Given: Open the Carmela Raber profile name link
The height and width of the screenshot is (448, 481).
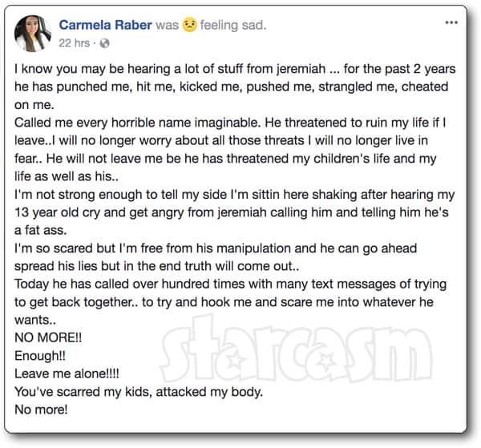Looking at the screenshot, I should [x=106, y=25].
